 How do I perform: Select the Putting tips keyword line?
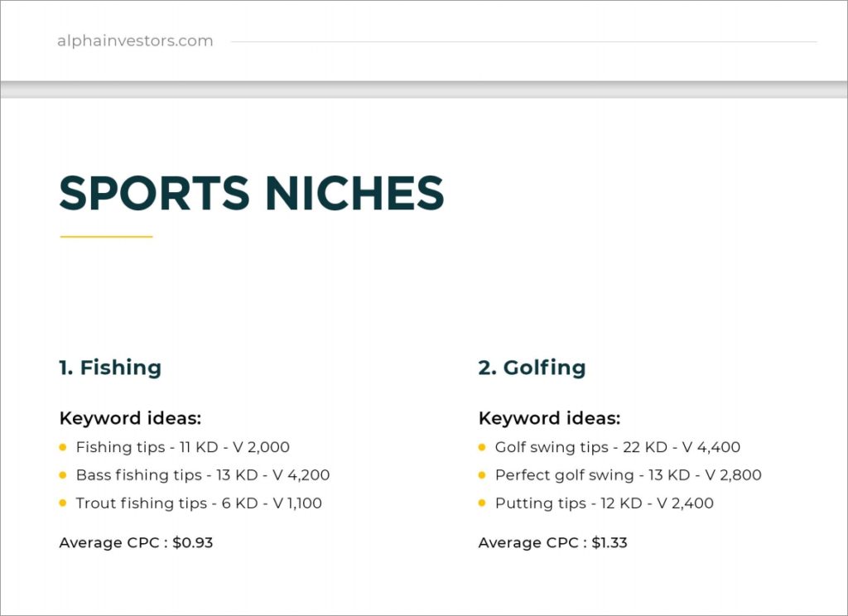(x=604, y=503)
